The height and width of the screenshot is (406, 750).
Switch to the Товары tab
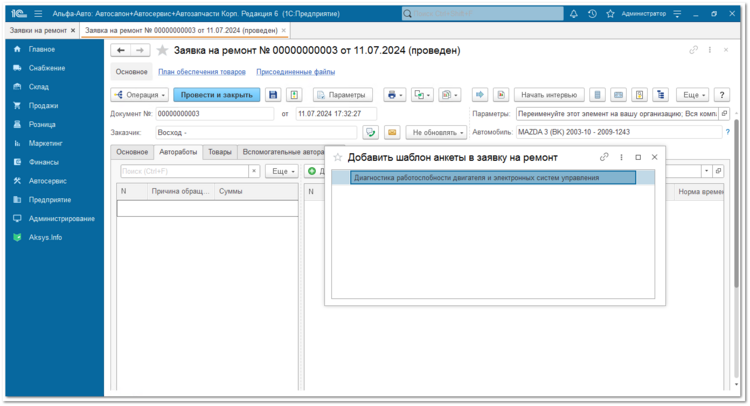tap(220, 152)
